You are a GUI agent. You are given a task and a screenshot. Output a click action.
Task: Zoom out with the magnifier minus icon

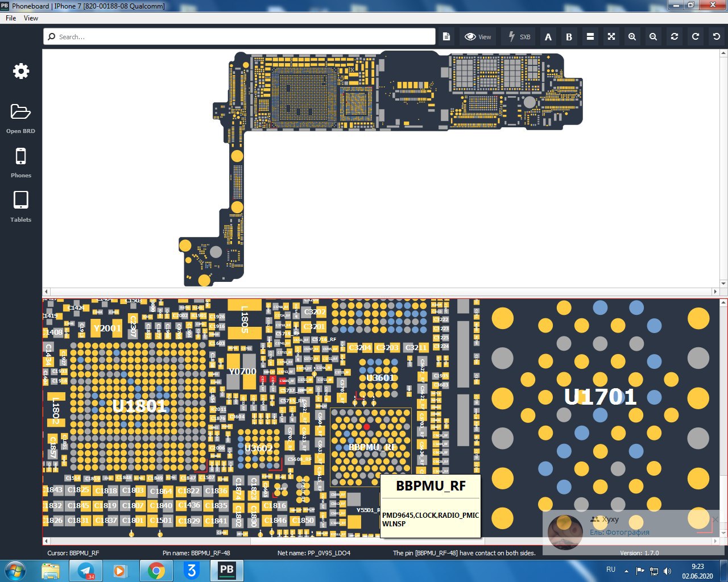click(x=653, y=36)
